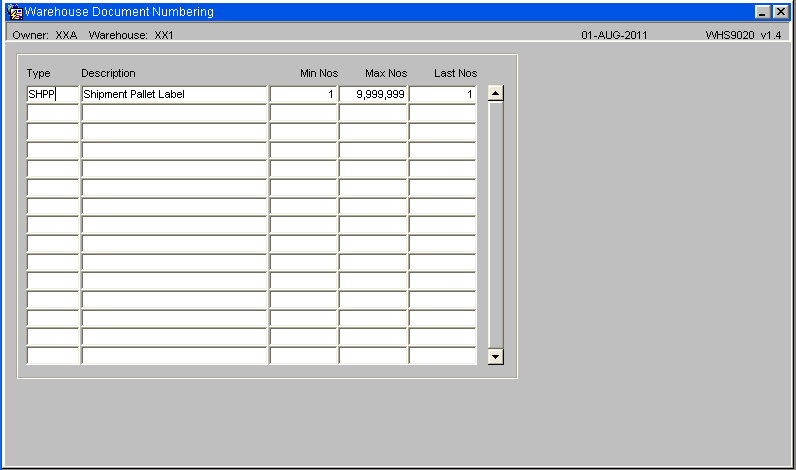The image size is (796, 470).
Task: Click the 01-AUG-2011 date text
Action: click(614, 35)
